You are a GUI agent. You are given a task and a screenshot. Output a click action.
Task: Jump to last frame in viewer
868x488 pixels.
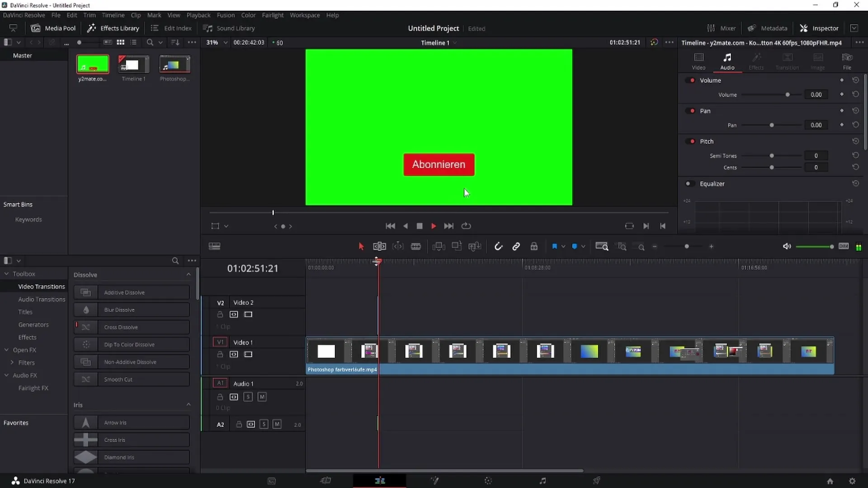click(x=448, y=226)
